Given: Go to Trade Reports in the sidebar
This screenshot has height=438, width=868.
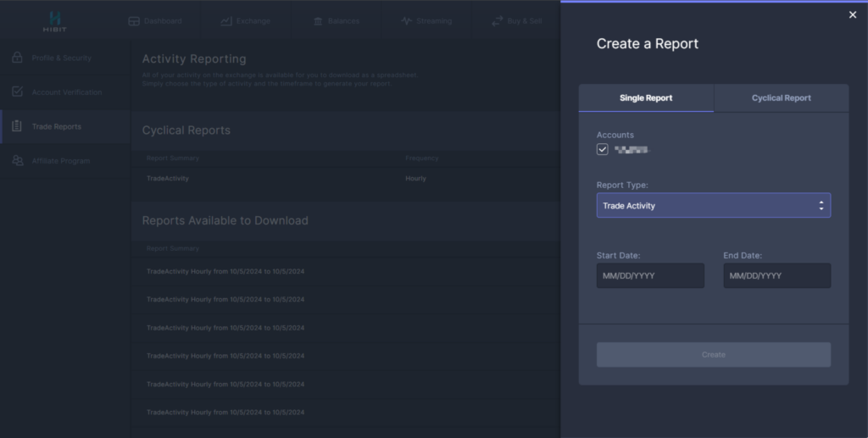Looking at the screenshot, I should tap(64, 126).
